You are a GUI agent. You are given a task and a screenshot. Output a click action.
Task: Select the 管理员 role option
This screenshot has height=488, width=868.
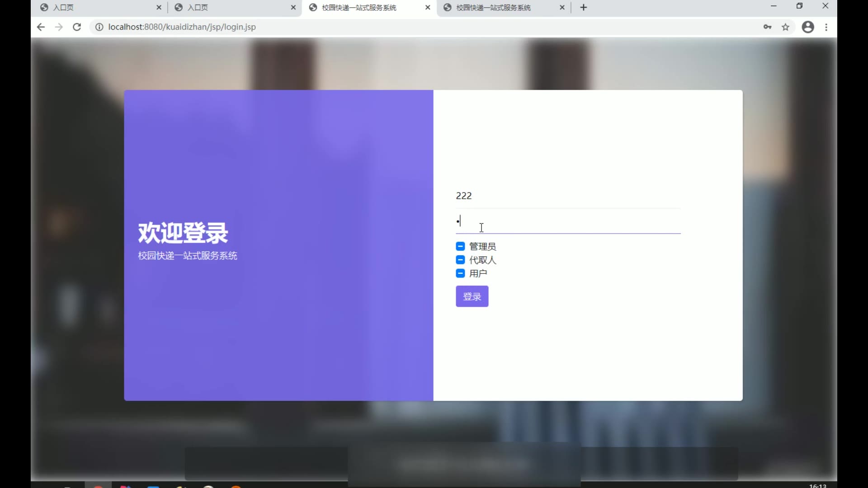[460, 246]
